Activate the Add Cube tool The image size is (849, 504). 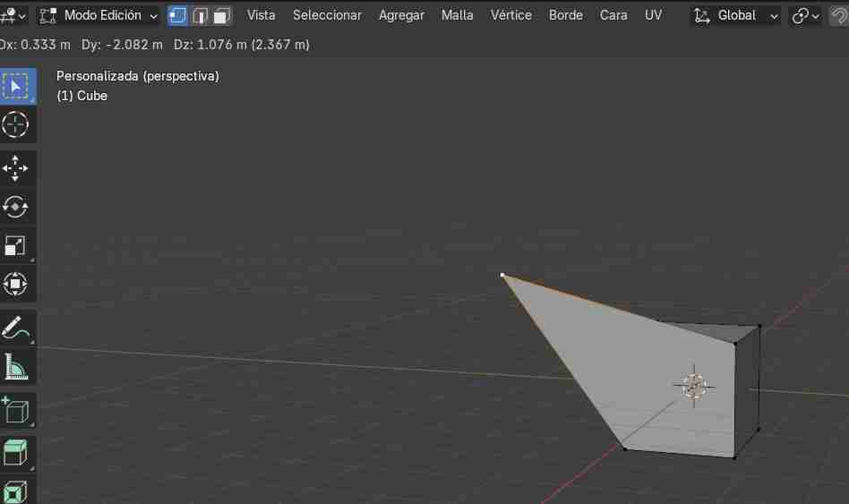click(x=15, y=410)
